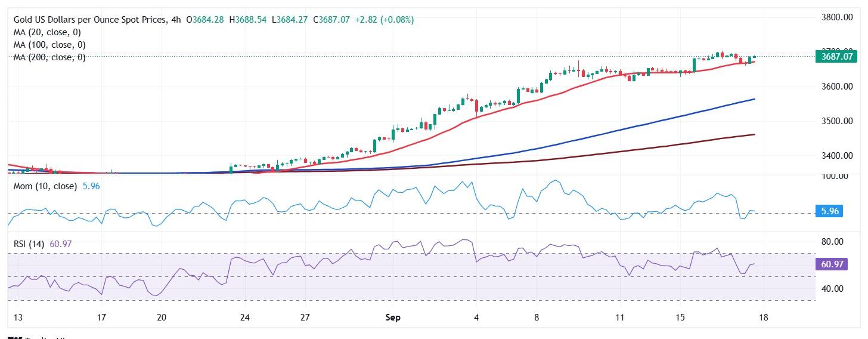This screenshot has width=868, height=339.
Task: Select the 15 date marker on time axis
Action: click(680, 318)
